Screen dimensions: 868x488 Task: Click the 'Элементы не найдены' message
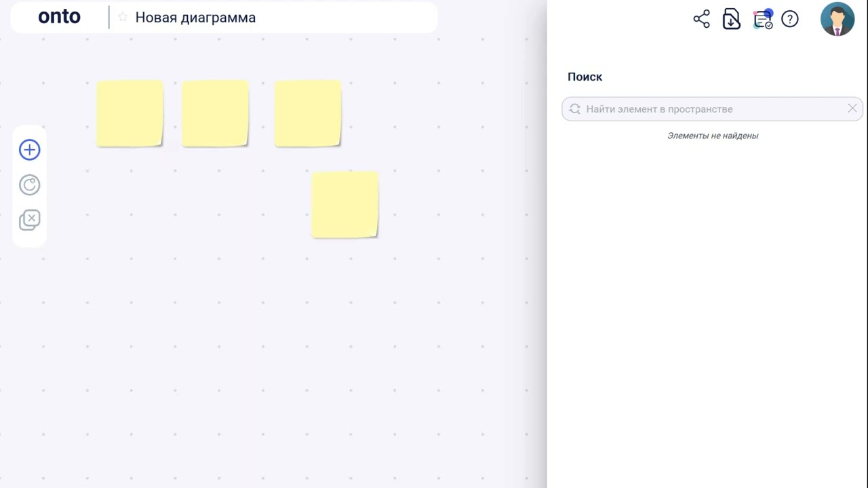(713, 136)
